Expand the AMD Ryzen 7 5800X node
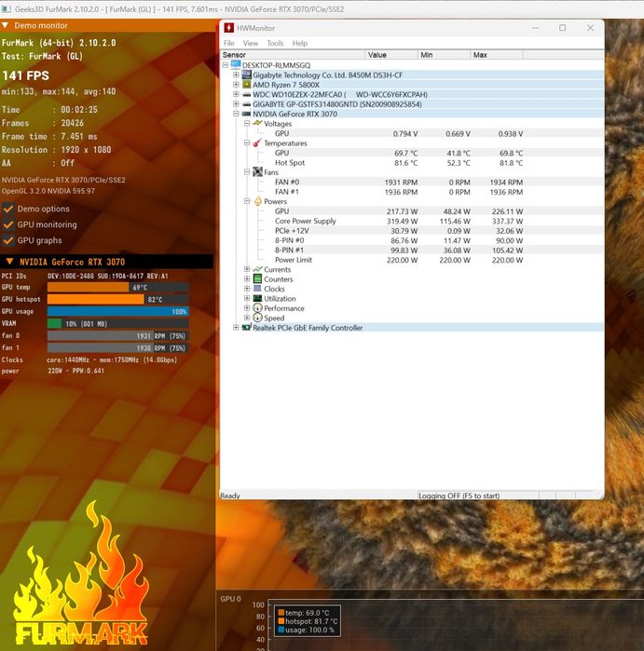The image size is (644, 651). point(236,84)
